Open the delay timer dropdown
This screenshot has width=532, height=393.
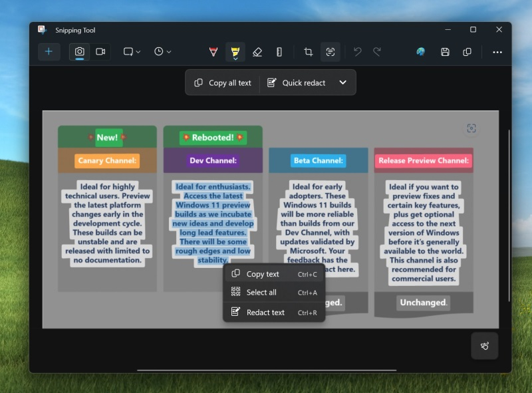163,52
